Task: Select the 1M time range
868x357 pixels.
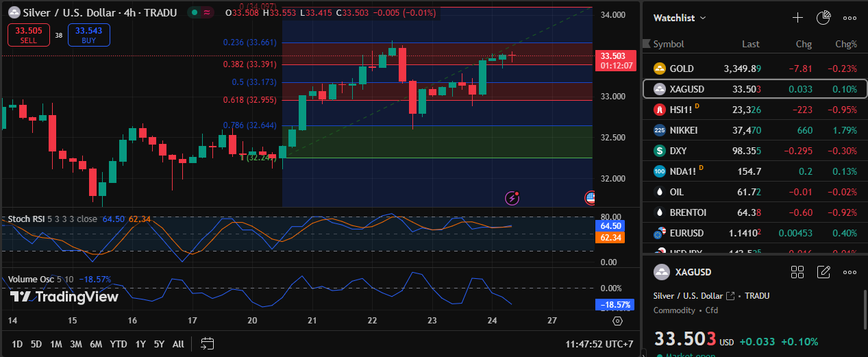Action: pyautogui.click(x=56, y=344)
